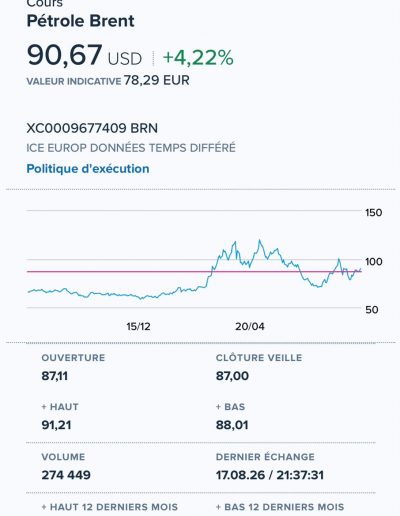Click the 78,29 EUR indicative value
The height and width of the screenshot is (516, 400).
157,80
